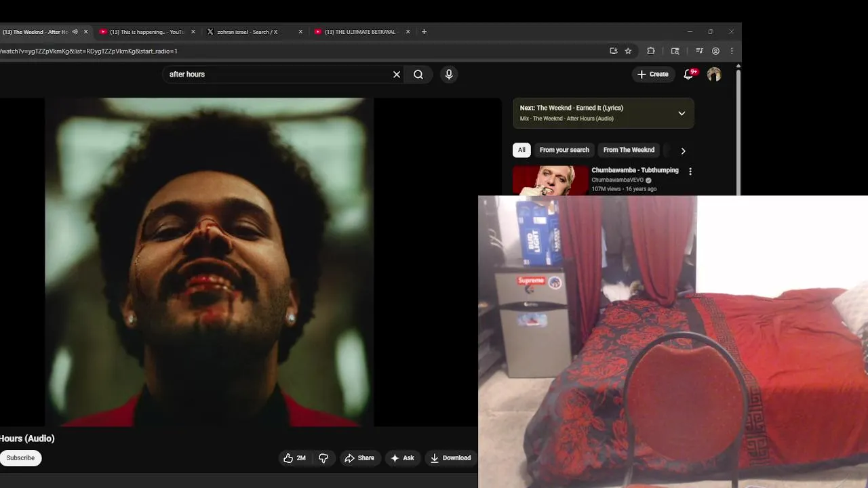Mute the playing Weeknd tab speaker icon
The image size is (868, 488).
tap(75, 32)
